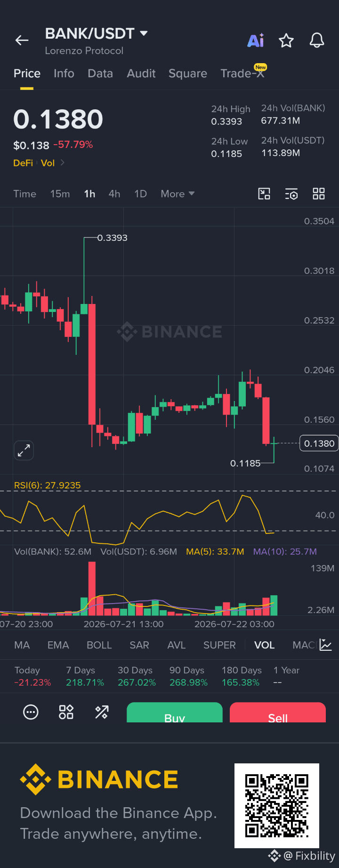Open the chart grid layout icon
Screen dimensions: 339x868
(x=319, y=194)
